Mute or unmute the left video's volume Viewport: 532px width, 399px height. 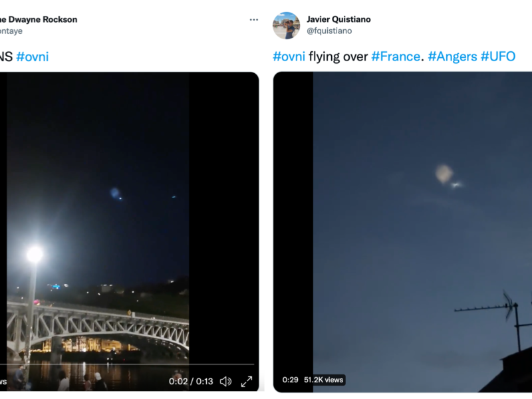225,381
